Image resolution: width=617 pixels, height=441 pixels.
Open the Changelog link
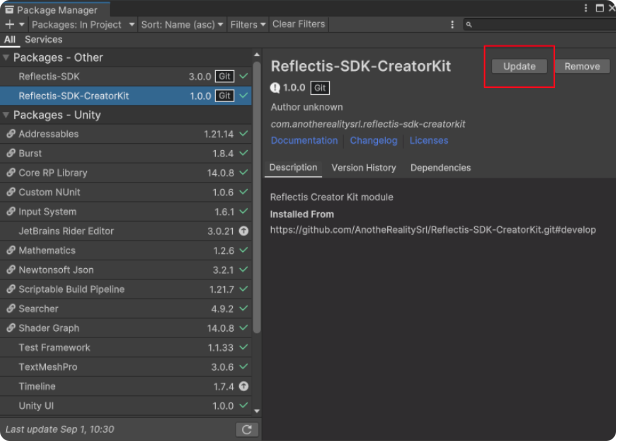click(373, 140)
